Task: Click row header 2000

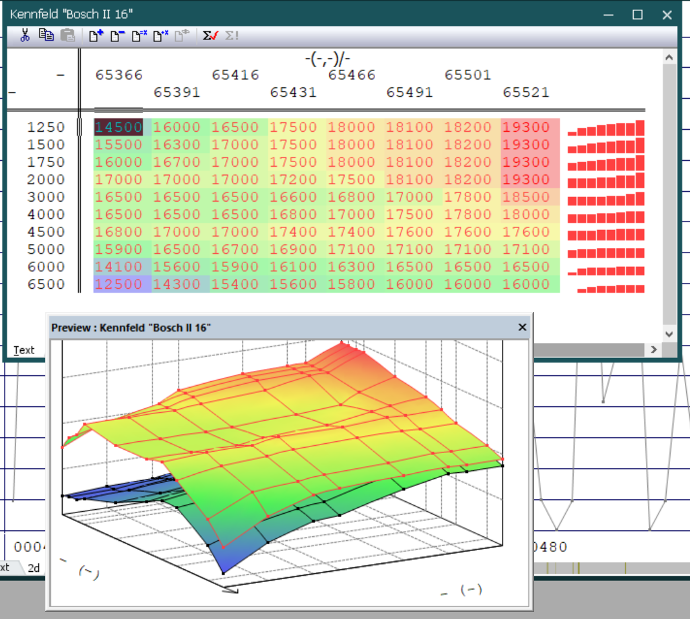Action: (x=46, y=179)
